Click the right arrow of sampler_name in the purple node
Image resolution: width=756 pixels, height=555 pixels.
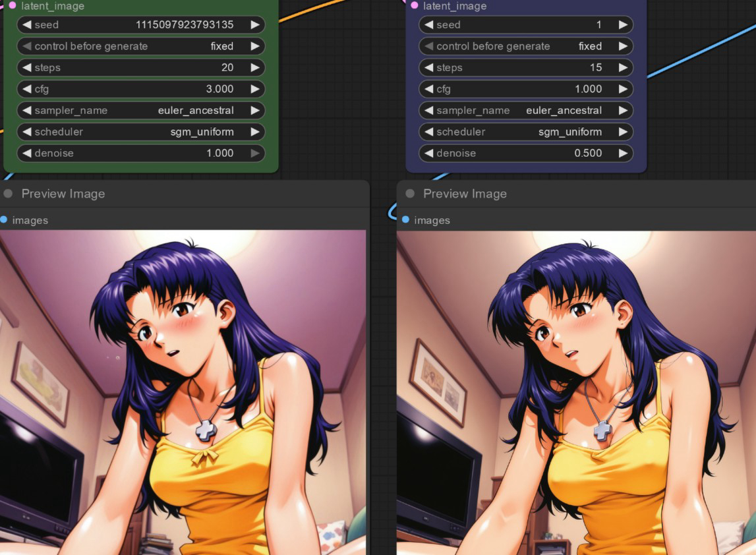click(624, 111)
